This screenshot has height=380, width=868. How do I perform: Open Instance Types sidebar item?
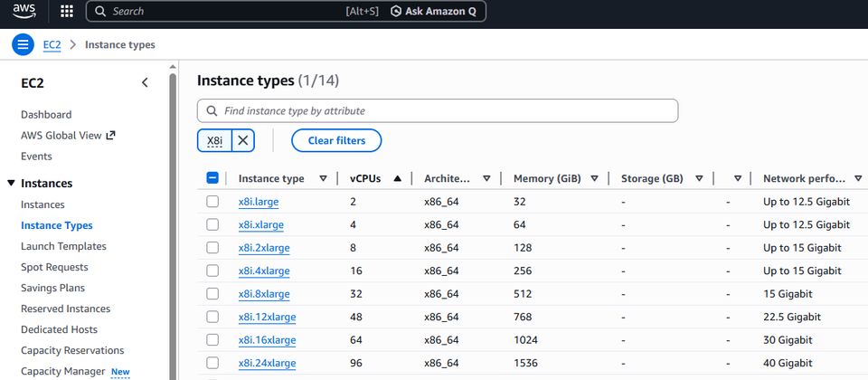pyautogui.click(x=56, y=225)
